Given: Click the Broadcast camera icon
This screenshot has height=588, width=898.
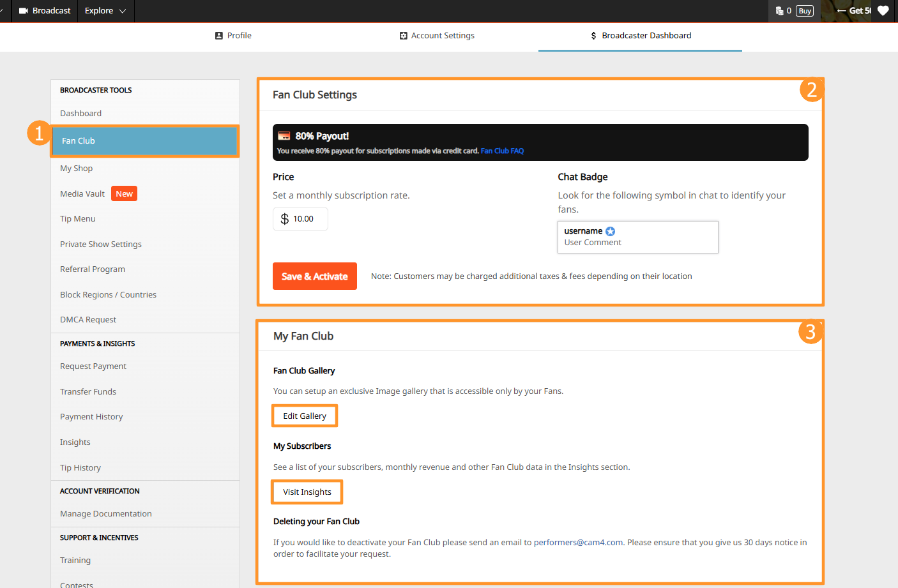Looking at the screenshot, I should coord(24,11).
